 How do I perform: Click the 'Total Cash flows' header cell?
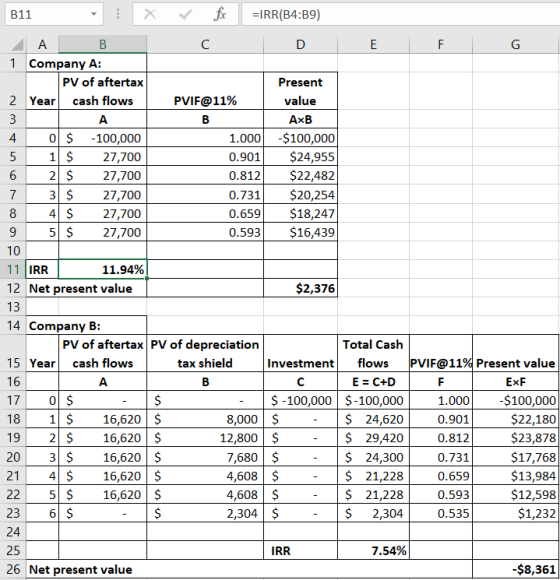click(373, 354)
